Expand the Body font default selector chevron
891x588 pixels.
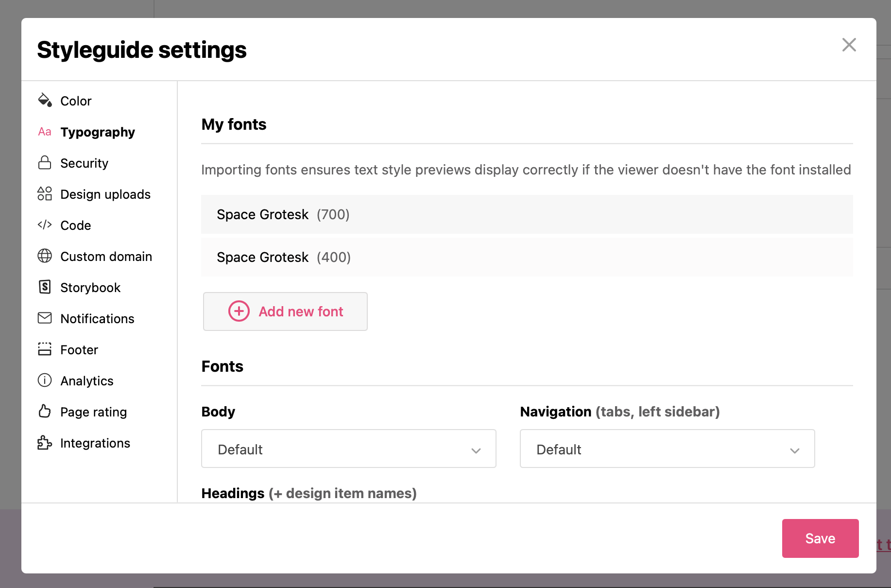(x=476, y=450)
